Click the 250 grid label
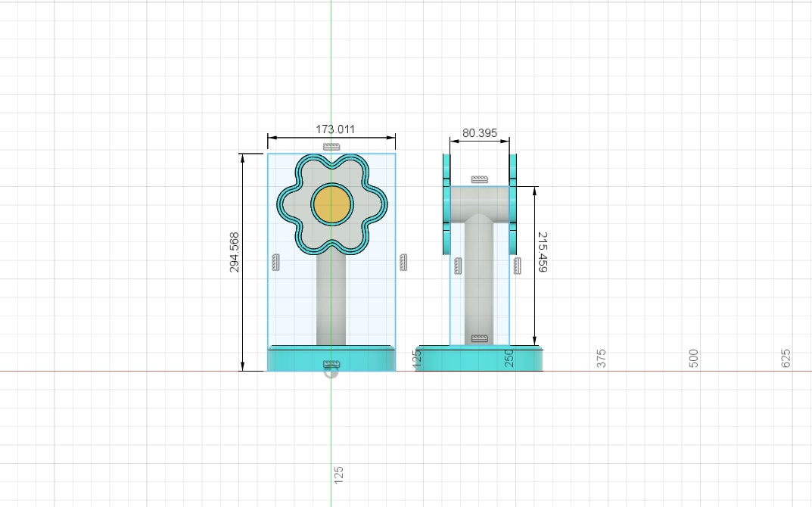Viewport: 812px width, 507px height. pos(509,359)
